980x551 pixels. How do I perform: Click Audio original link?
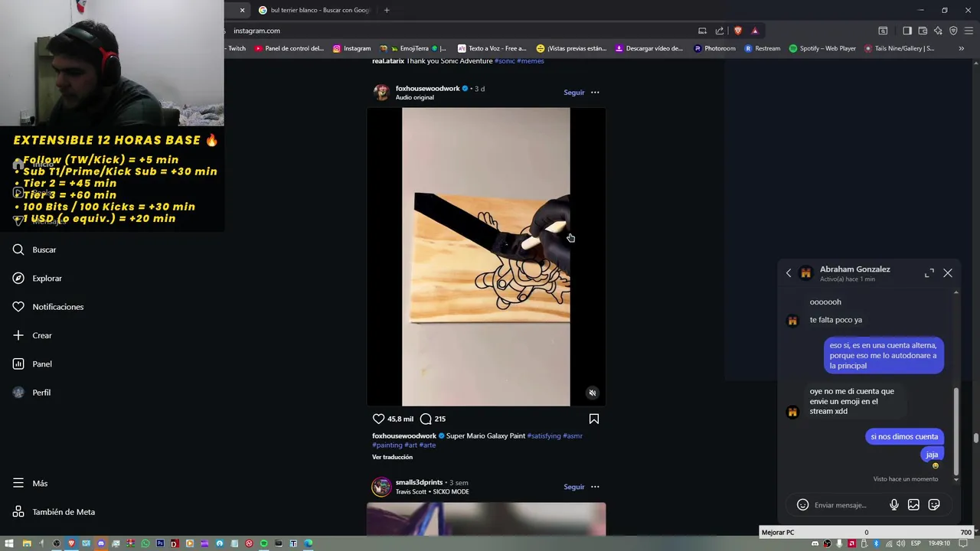(414, 97)
